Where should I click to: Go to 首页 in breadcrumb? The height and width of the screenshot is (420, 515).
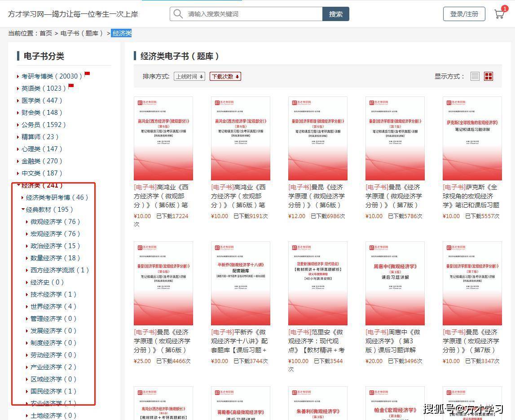(46, 33)
